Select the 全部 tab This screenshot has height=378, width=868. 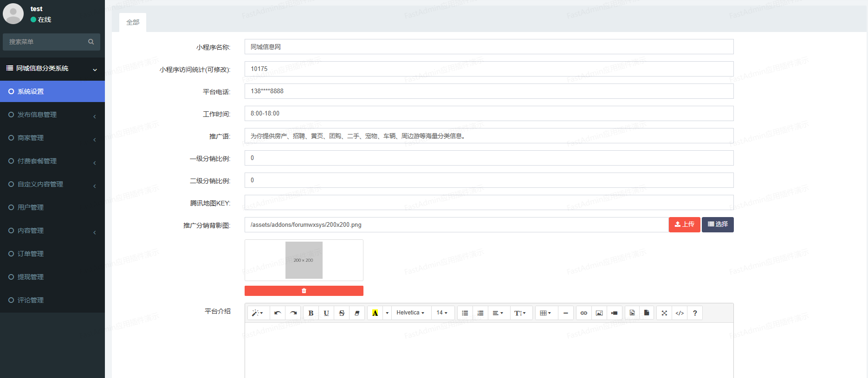[x=133, y=22]
